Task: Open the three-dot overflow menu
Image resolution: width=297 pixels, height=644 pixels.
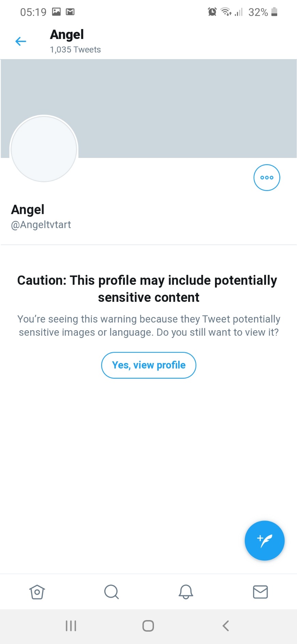Action: [x=267, y=177]
